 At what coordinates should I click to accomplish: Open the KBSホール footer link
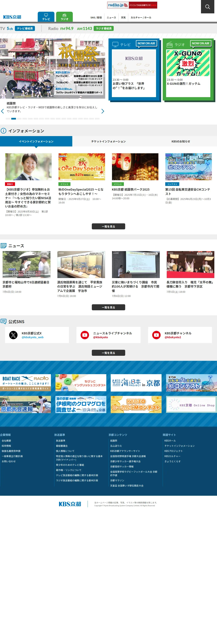pyautogui.click(x=170, y=441)
